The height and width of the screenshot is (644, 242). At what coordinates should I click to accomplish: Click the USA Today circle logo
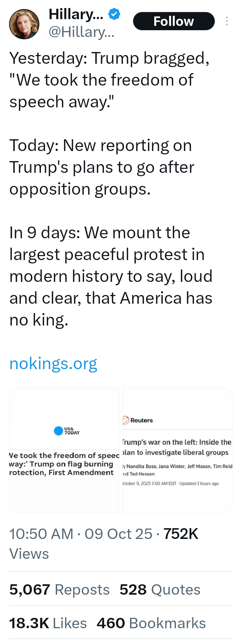point(58,431)
